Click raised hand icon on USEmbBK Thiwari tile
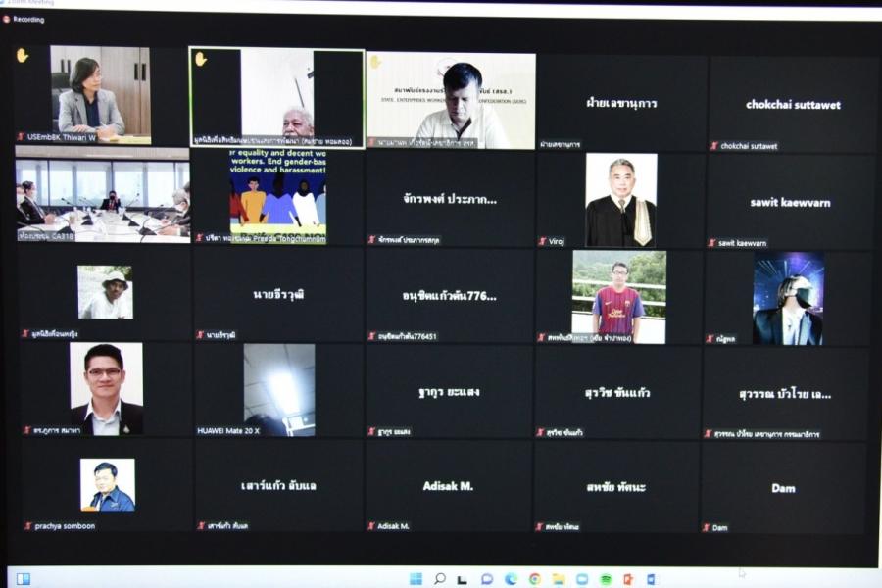 tap(23, 56)
